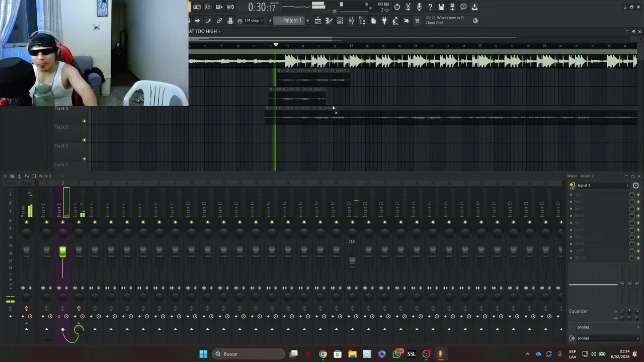Open the audio editor scissors icon
This screenshot has width=644, height=362.
point(408,7)
